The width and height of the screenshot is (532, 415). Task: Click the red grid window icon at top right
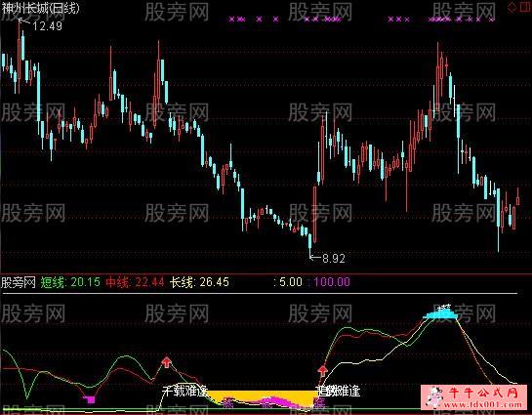(526, 7)
